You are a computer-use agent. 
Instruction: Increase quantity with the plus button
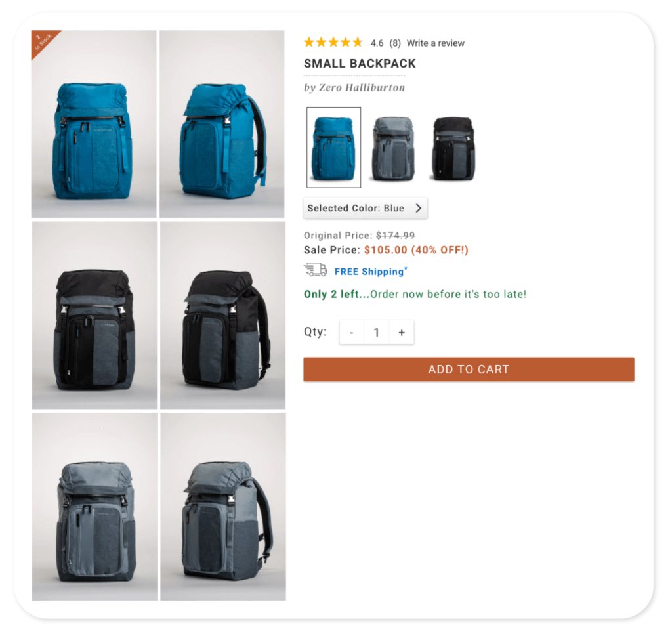[x=402, y=333]
